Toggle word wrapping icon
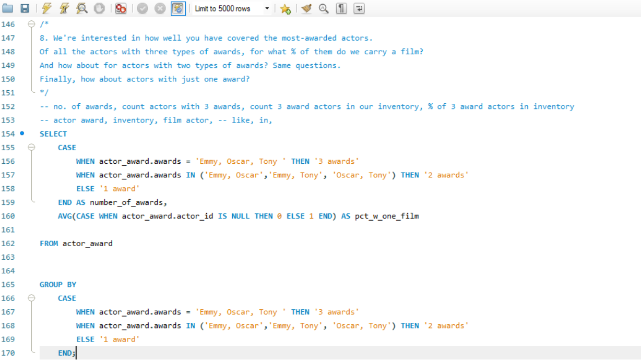 pos(359,8)
